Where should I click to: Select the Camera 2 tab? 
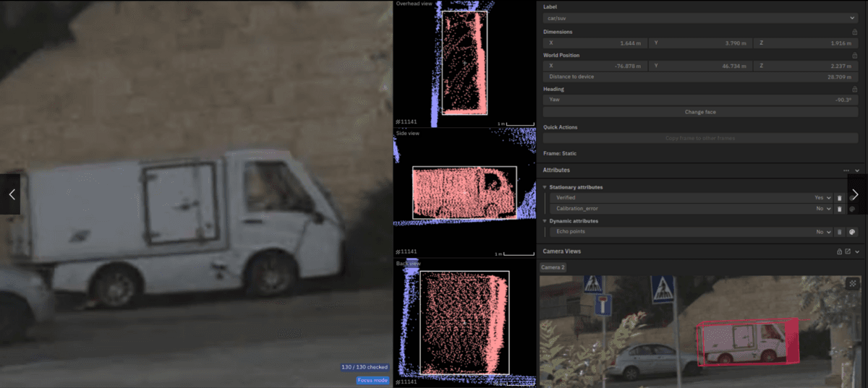point(553,267)
